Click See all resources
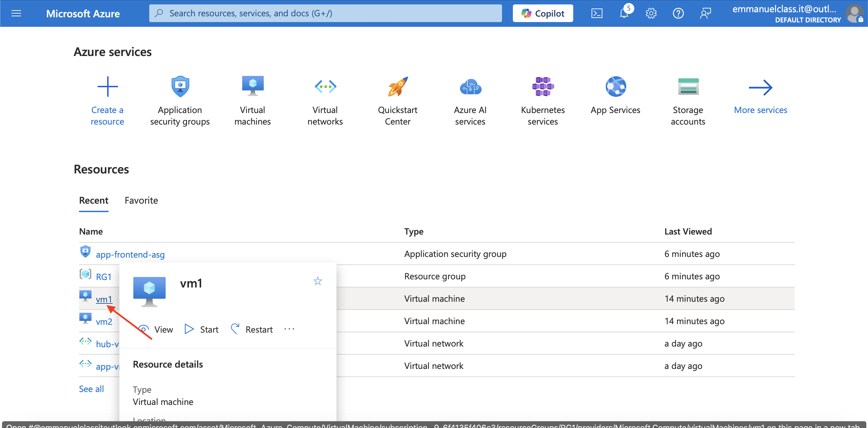868x428 pixels. pyautogui.click(x=91, y=389)
